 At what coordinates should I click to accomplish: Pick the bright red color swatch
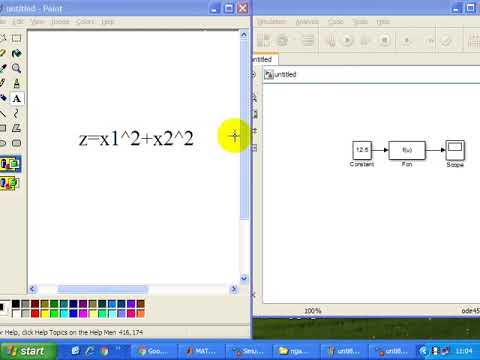pyautogui.click(x=35, y=313)
